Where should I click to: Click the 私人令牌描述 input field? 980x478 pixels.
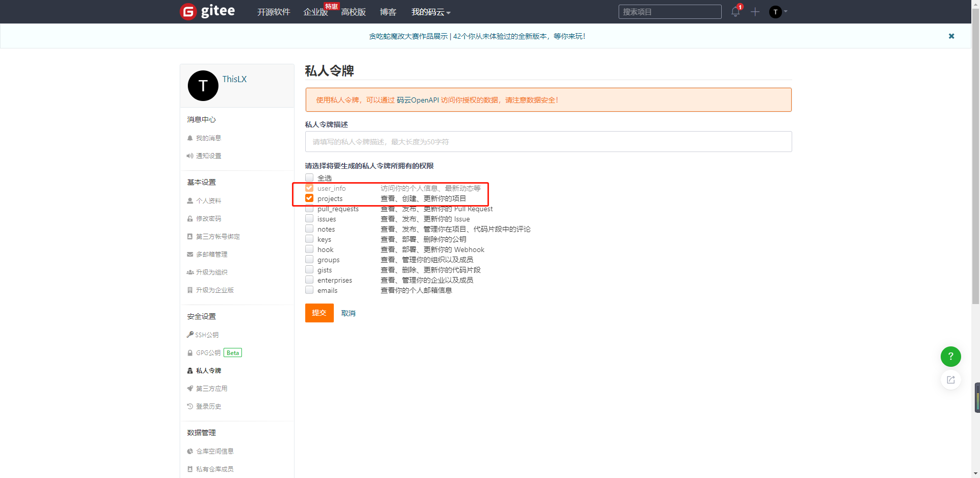(x=549, y=142)
